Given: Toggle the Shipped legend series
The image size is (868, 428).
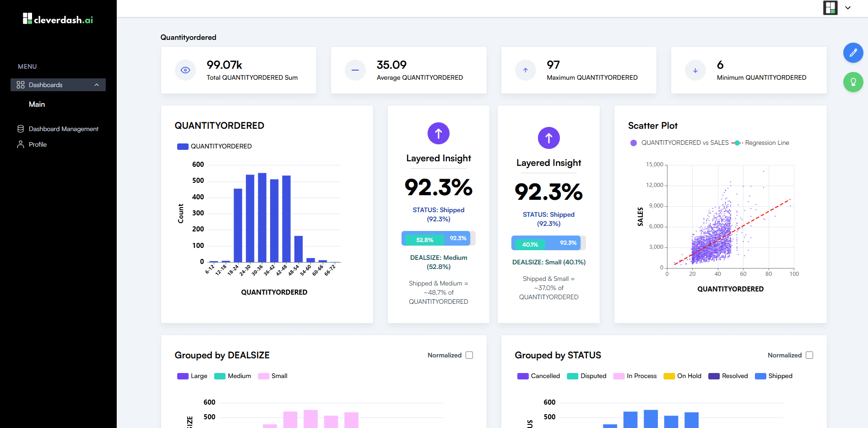Looking at the screenshot, I should pyautogui.click(x=774, y=376).
